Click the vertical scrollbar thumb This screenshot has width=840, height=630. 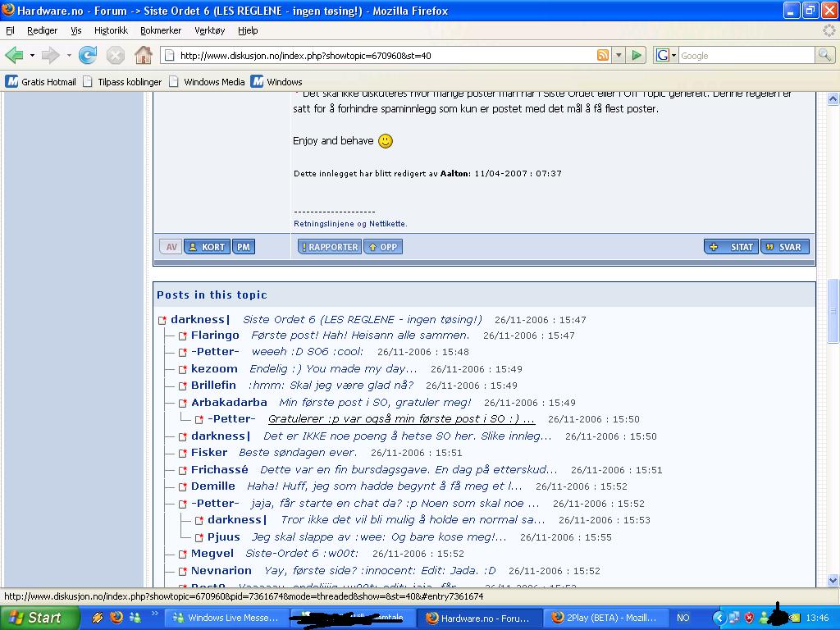pos(833,311)
